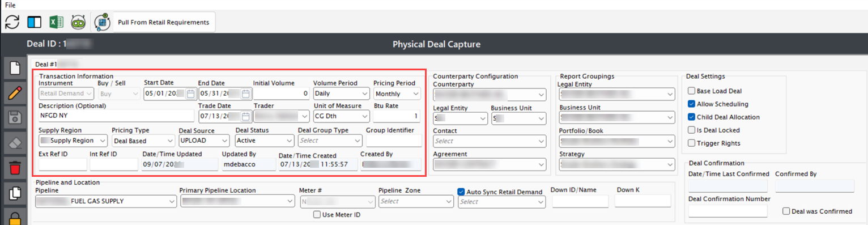The width and height of the screenshot is (868, 225).
Task: Click Ext Ref ID field
Action: point(62,164)
